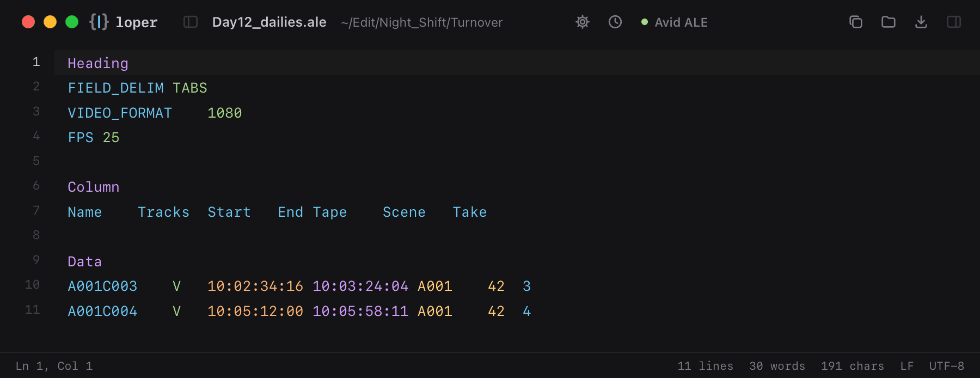
Task: Toggle the left sidebar panel icon
Action: [x=191, y=22]
